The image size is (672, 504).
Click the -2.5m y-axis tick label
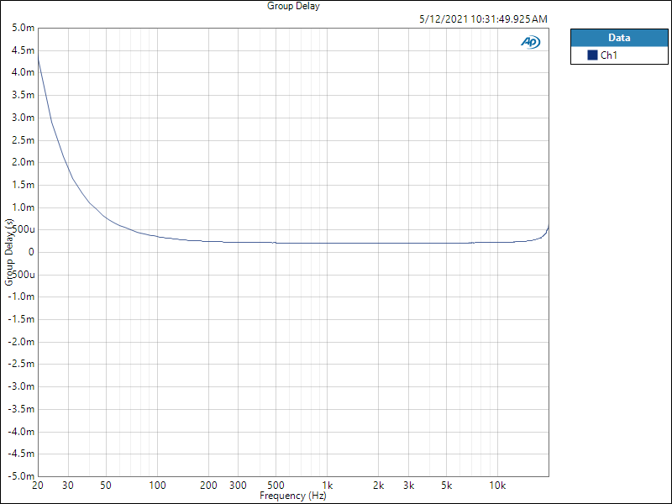point(21,364)
